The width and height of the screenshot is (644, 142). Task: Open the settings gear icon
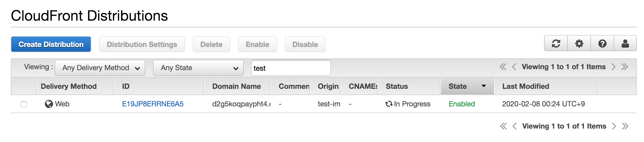(x=579, y=43)
